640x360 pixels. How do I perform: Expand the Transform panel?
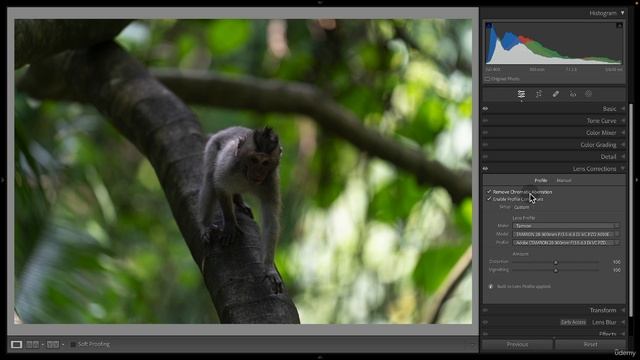[x=623, y=310]
